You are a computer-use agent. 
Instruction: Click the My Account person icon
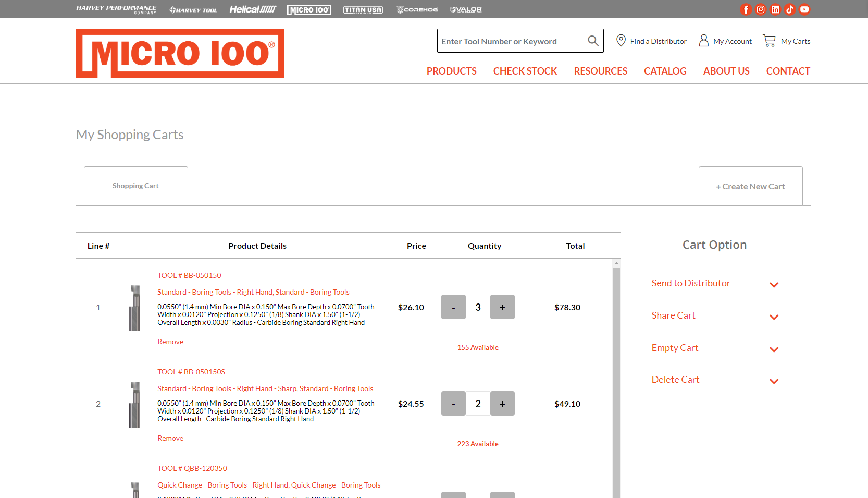tap(703, 41)
